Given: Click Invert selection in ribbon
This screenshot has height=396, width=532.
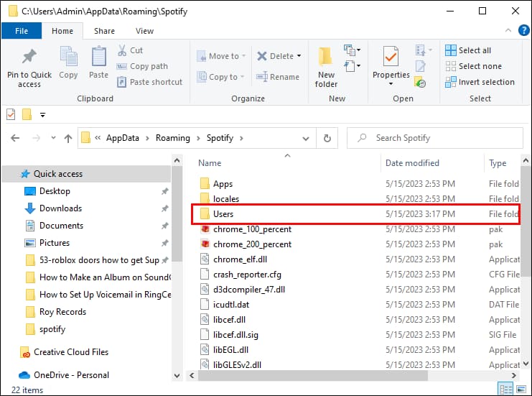Looking at the screenshot, I should click(480, 82).
